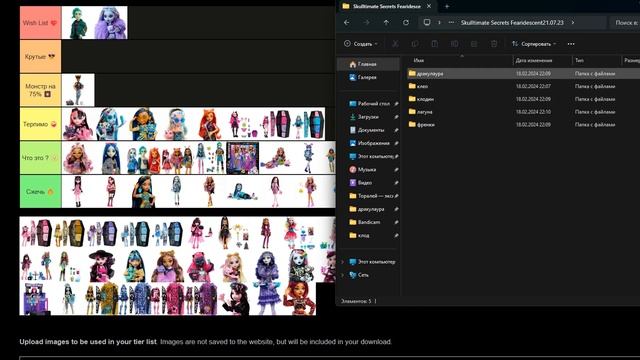Open Документы in quick access

pyautogui.click(x=371, y=130)
